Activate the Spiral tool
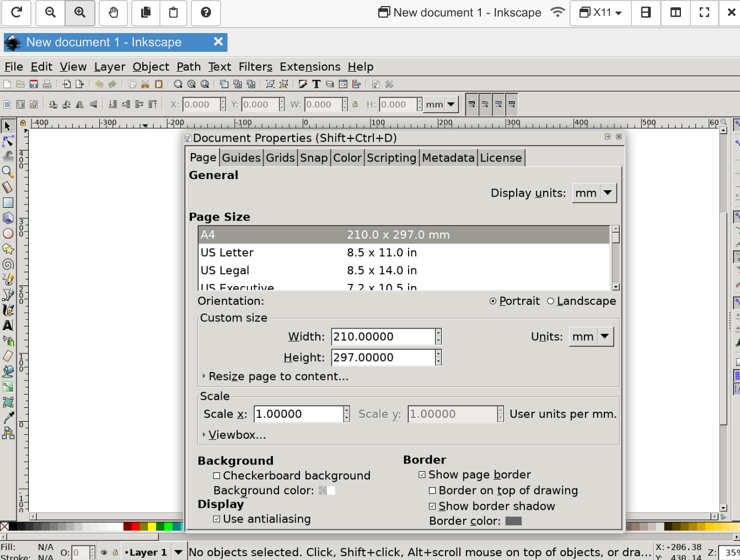Image resolution: width=740 pixels, height=560 pixels. 8,264
